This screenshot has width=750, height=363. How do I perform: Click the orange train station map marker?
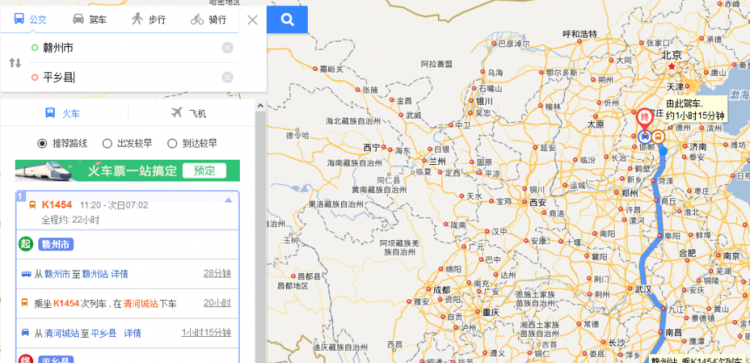tap(659, 138)
